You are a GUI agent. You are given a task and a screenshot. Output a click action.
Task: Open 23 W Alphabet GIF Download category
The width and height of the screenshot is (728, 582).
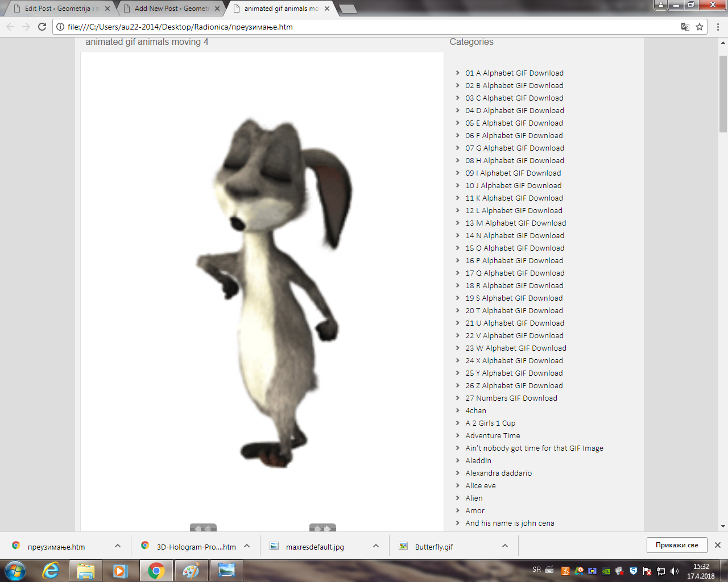pos(516,348)
